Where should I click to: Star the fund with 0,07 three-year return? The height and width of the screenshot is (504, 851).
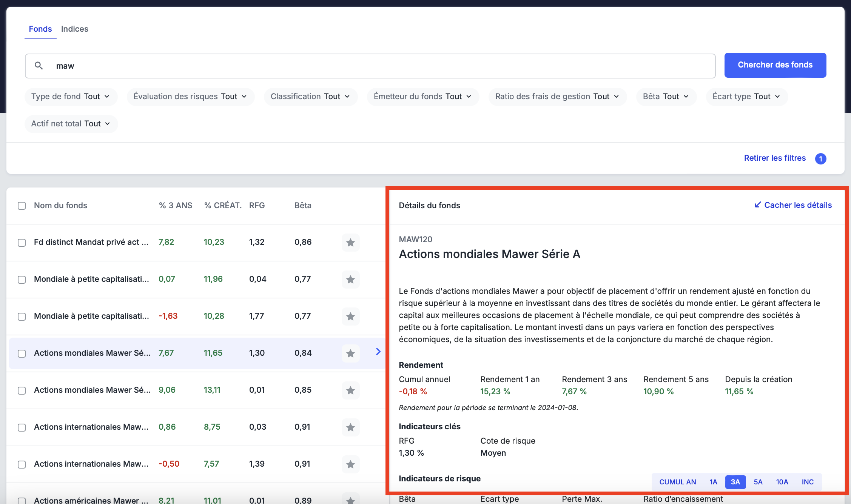click(x=350, y=279)
